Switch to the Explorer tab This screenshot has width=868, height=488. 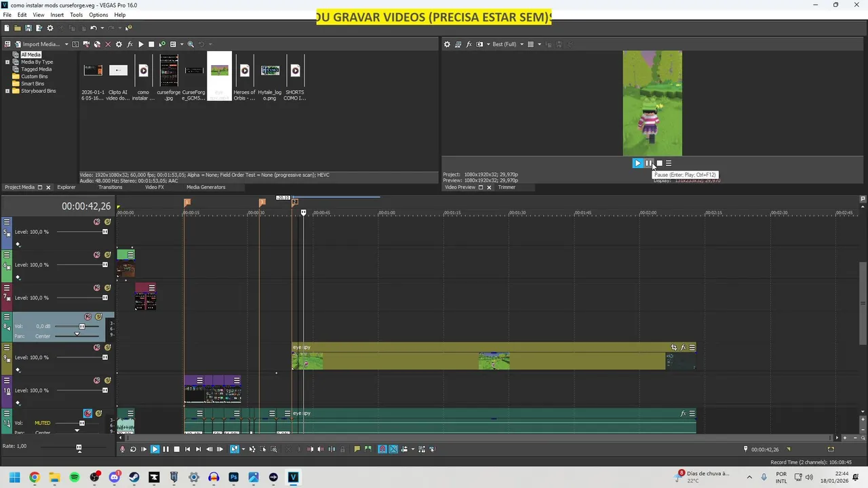66,187
